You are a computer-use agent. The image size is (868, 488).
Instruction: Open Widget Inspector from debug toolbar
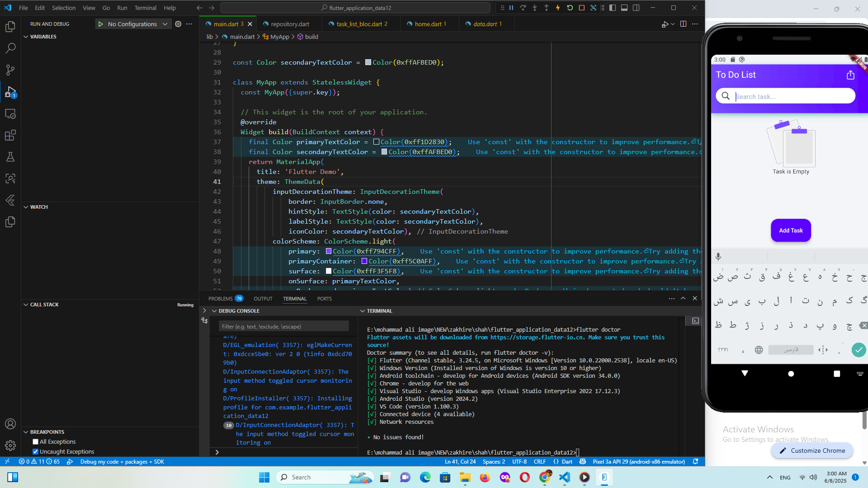(594, 8)
